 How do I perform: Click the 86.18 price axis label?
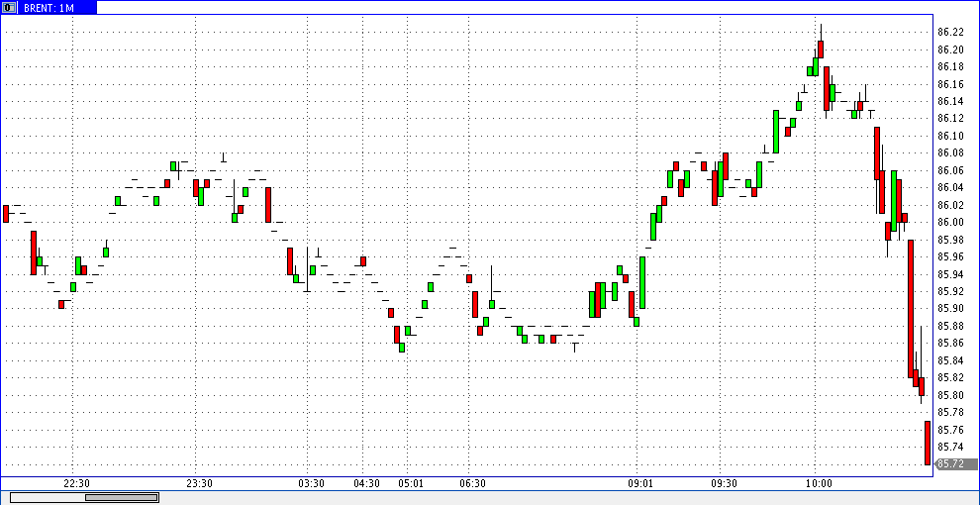[950, 67]
